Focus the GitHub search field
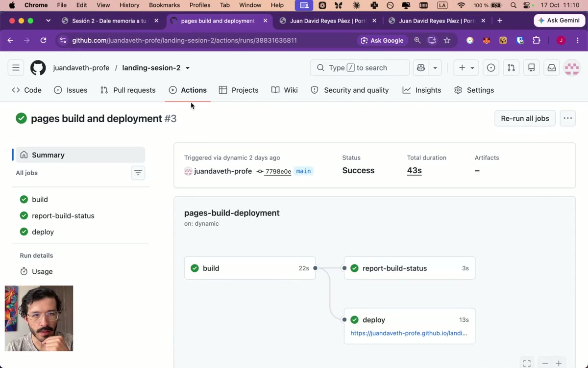 (x=360, y=68)
